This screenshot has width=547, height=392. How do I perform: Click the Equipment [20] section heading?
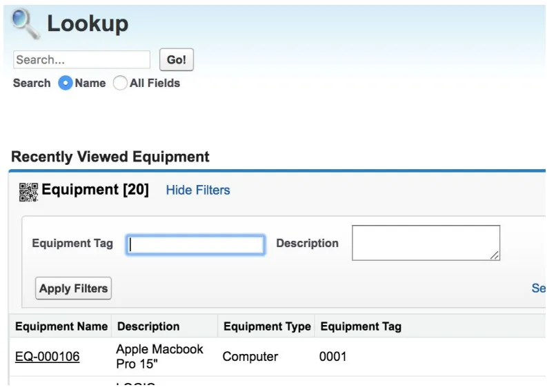point(95,190)
